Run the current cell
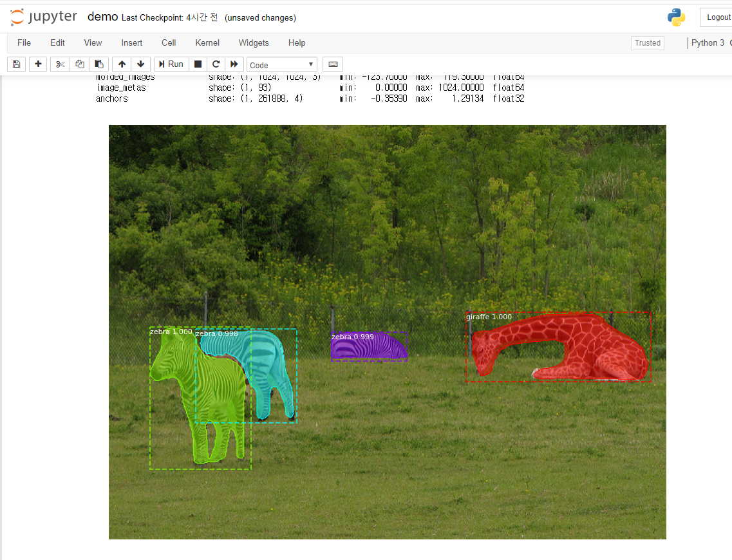 [x=171, y=64]
